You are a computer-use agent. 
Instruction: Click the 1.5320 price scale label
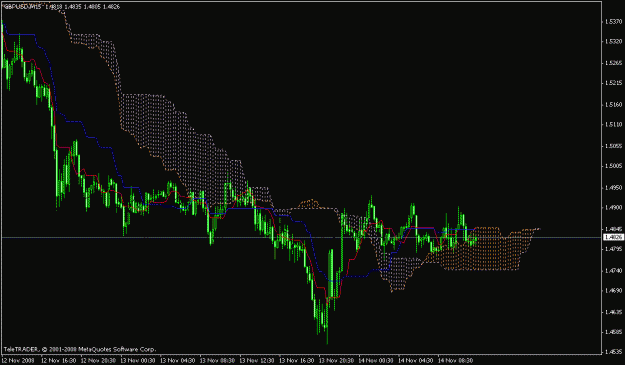point(613,41)
